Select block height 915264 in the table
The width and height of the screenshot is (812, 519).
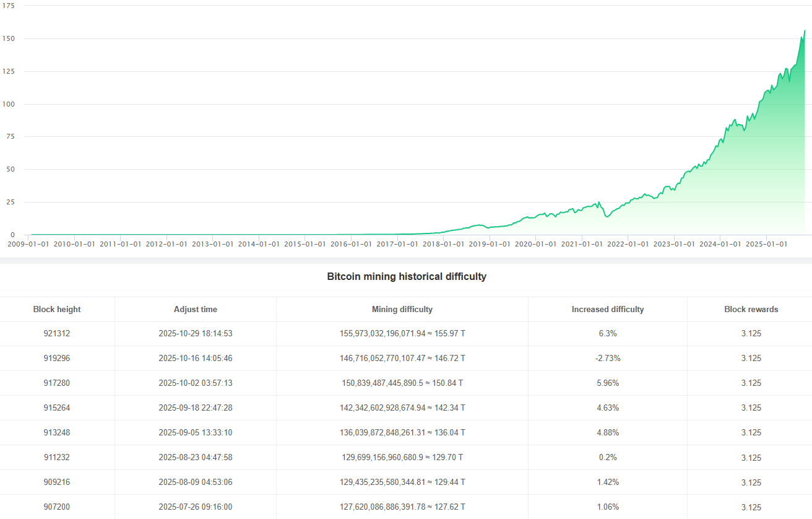pos(57,408)
